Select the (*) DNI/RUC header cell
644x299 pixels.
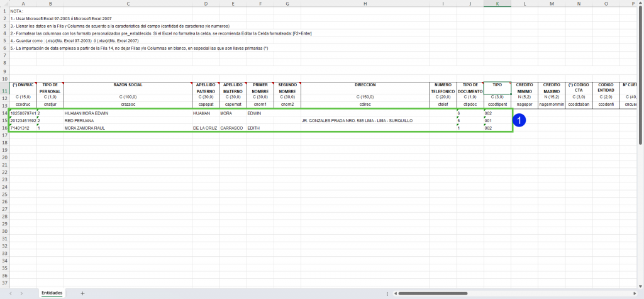coord(23,88)
